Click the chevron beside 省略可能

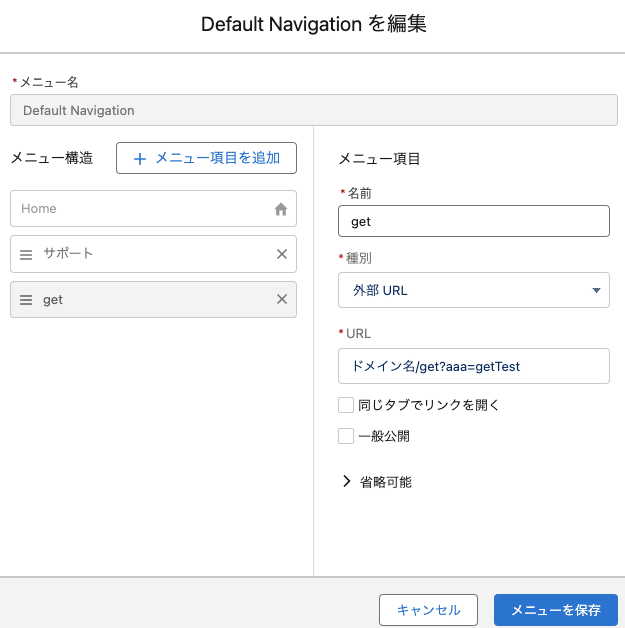[x=346, y=482]
